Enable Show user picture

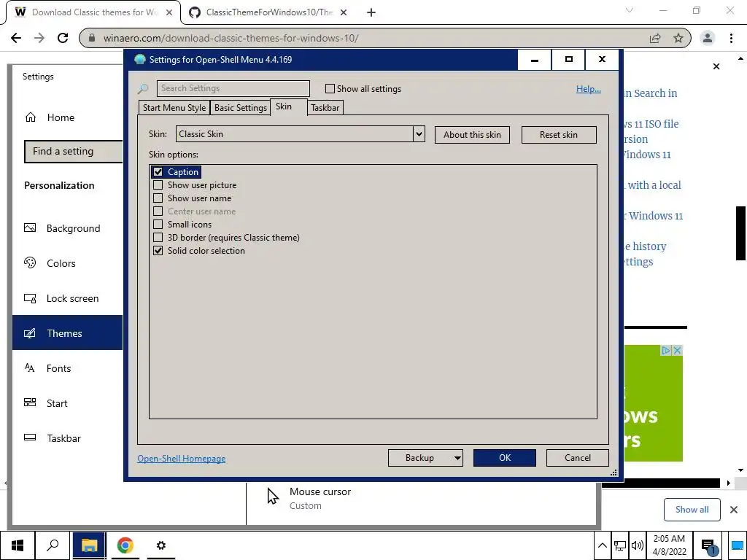pyautogui.click(x=158, y=184)
